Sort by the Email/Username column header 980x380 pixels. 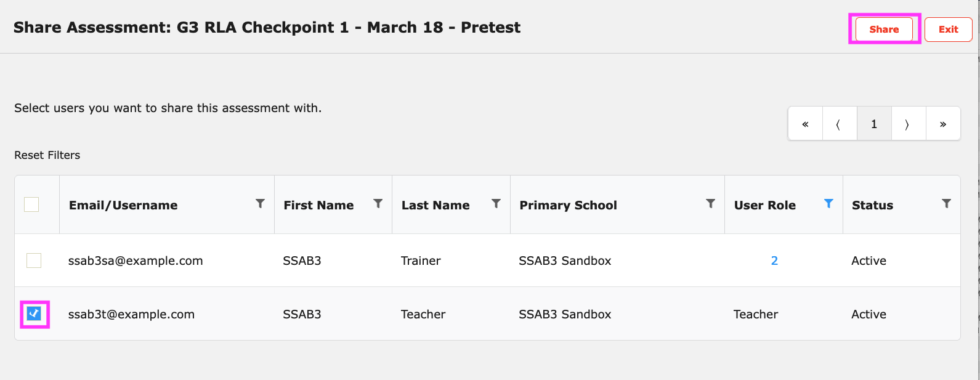[x=123, y=205]
